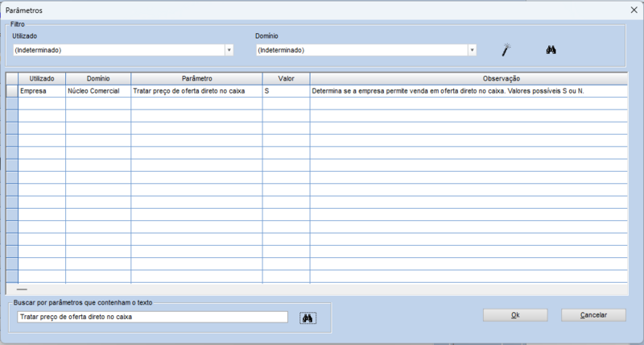
Task: Click in the parameter search text field
Action: point(152,317)
